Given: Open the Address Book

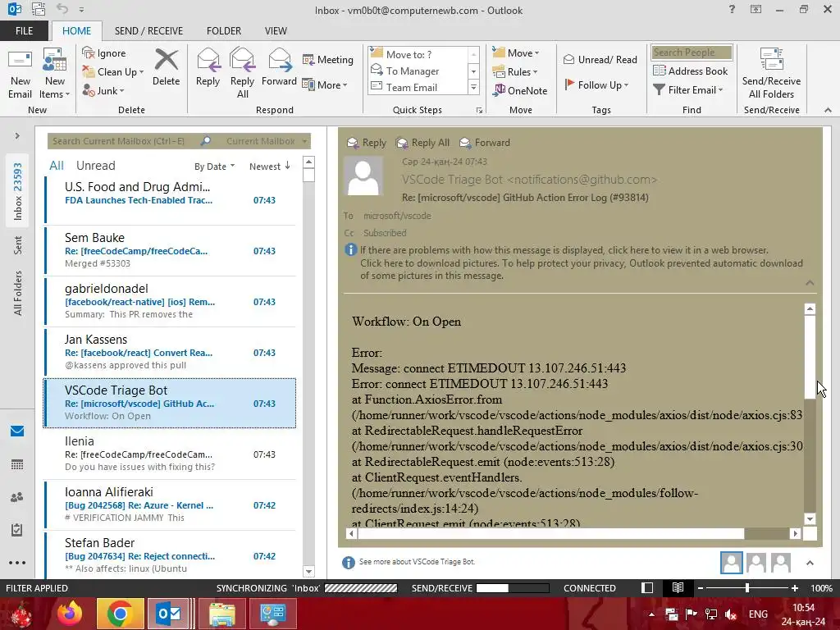Looking at the screenshot, I should (690, 71).
